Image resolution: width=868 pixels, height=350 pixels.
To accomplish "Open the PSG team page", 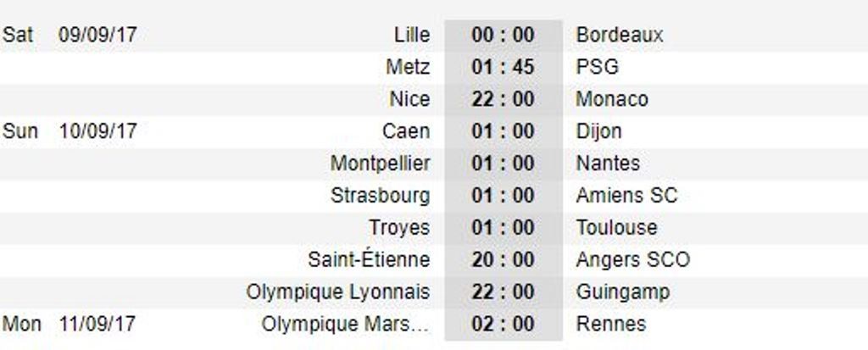I will tap(597, 67).
